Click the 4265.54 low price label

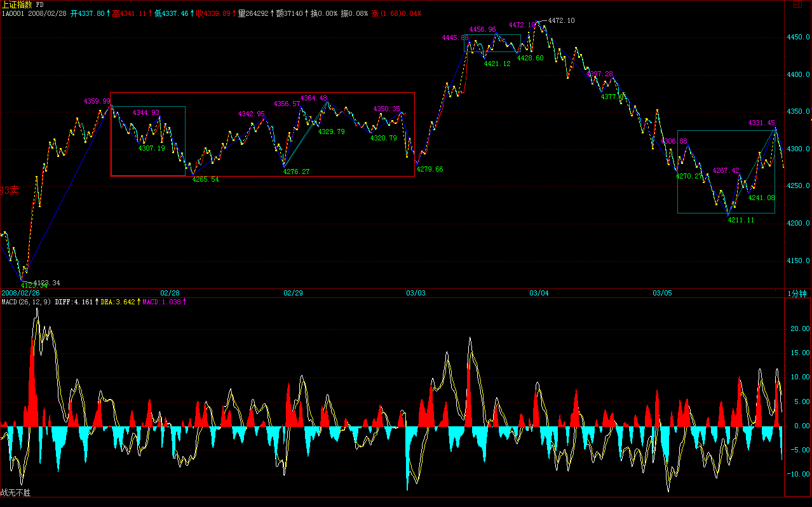pyautogui.click(x=205, y=179)
